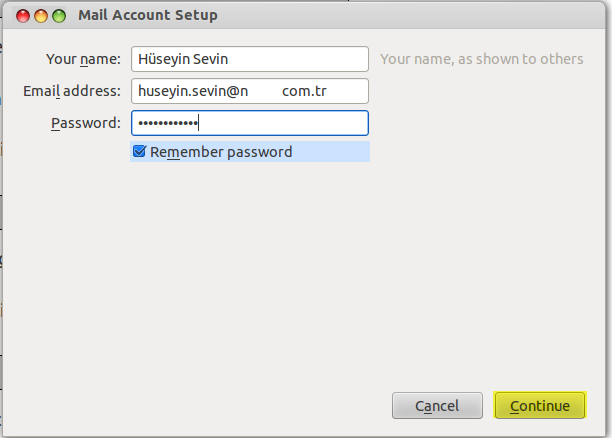Click the Cancel button
This screenshot has width=612, height=438.
[x=437, y=406]
